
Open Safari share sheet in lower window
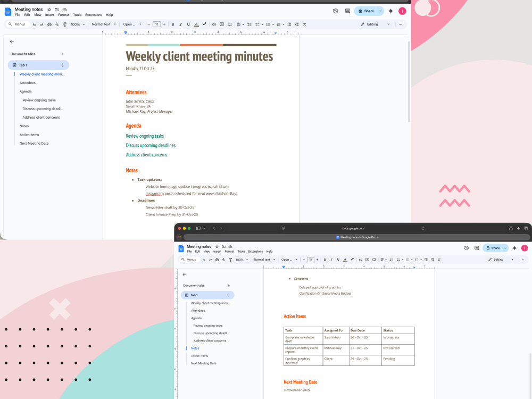[511, 229]
